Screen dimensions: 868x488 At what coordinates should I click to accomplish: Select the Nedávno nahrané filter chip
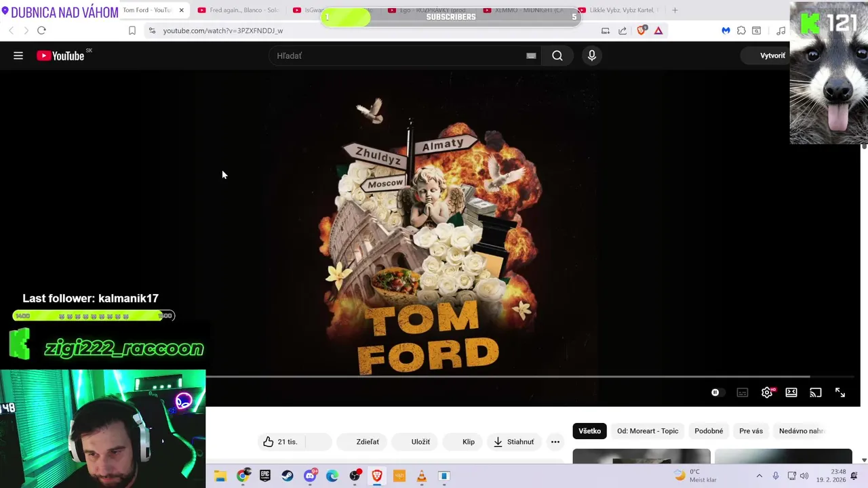[802, 431]
